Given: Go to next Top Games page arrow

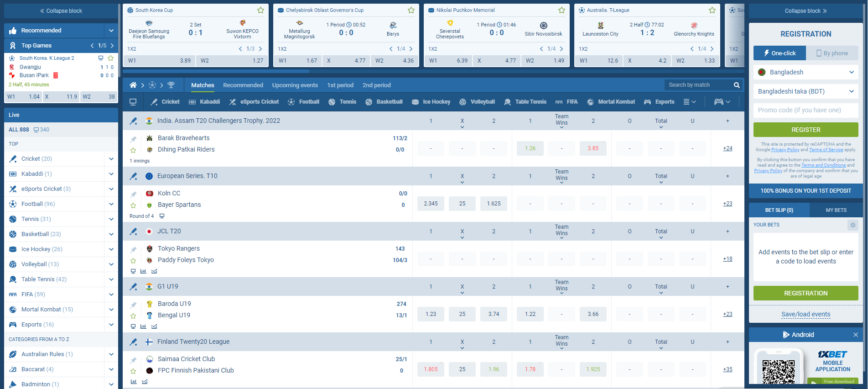Looking at the screenshot, I should coord(112,46).
